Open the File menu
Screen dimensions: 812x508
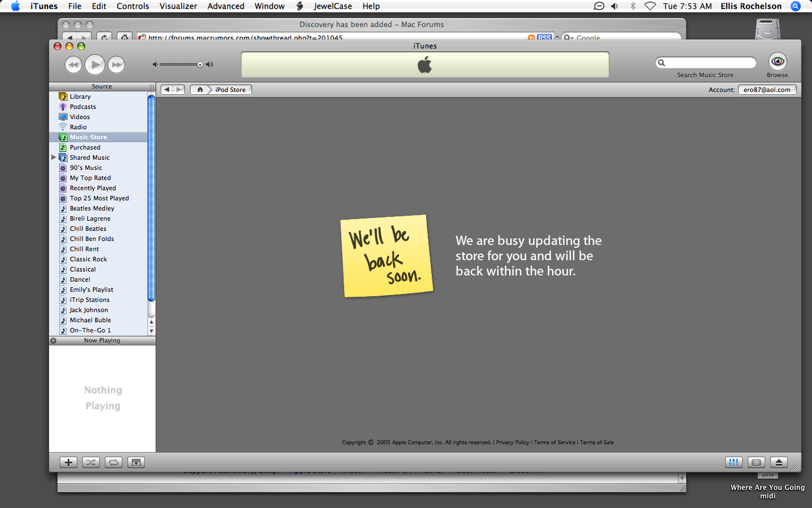point(74,6)
